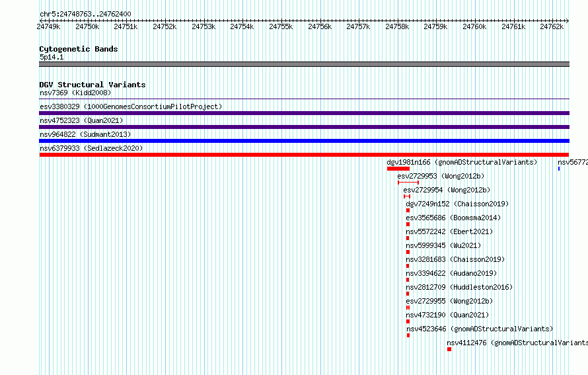Click the 24754k ruler label
This screenshot has height=375, width=588.
tap(242, 26)
